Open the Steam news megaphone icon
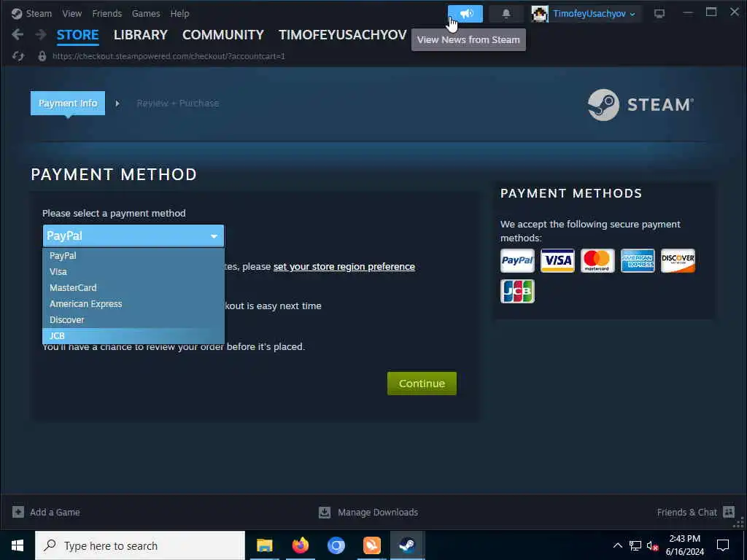The image size is (747, 560). point(465,14)
